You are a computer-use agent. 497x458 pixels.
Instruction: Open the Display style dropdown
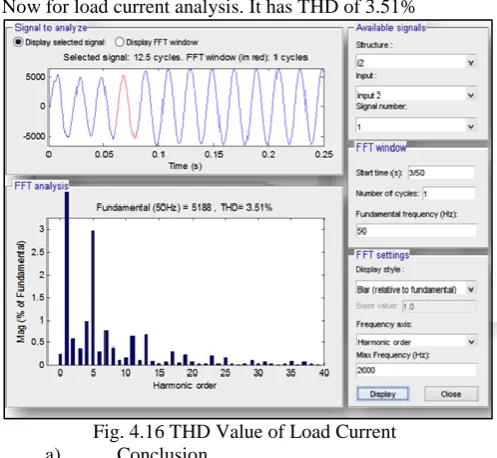(416, 289)
